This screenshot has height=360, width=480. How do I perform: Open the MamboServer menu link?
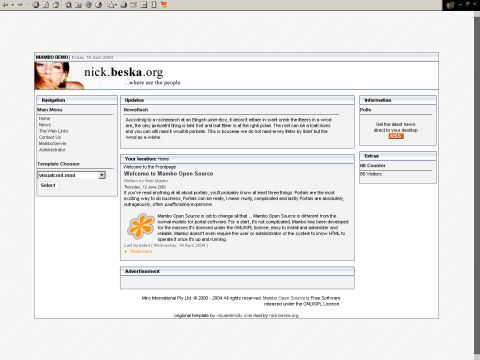(x=52, y=143)
